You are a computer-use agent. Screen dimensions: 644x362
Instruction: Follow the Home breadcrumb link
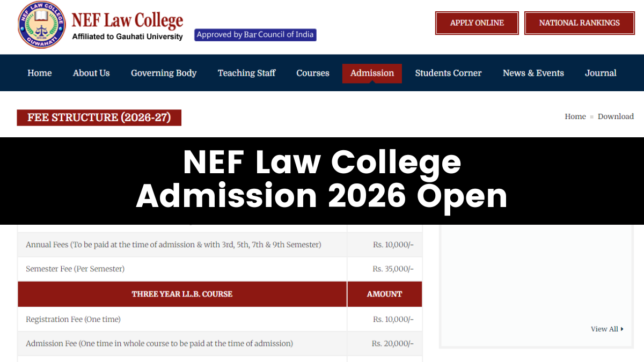[575, 116]
